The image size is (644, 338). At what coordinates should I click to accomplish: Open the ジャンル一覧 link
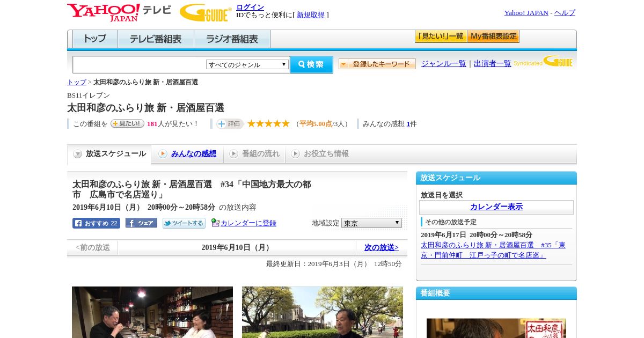click(x=444, y=63)
